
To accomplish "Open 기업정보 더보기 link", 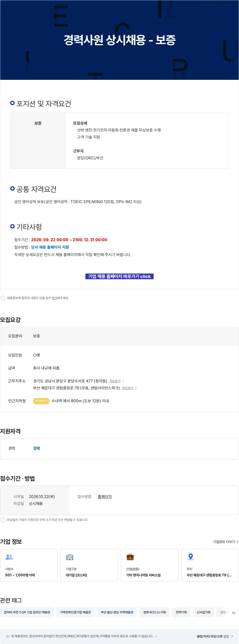I will coord(226,542).
